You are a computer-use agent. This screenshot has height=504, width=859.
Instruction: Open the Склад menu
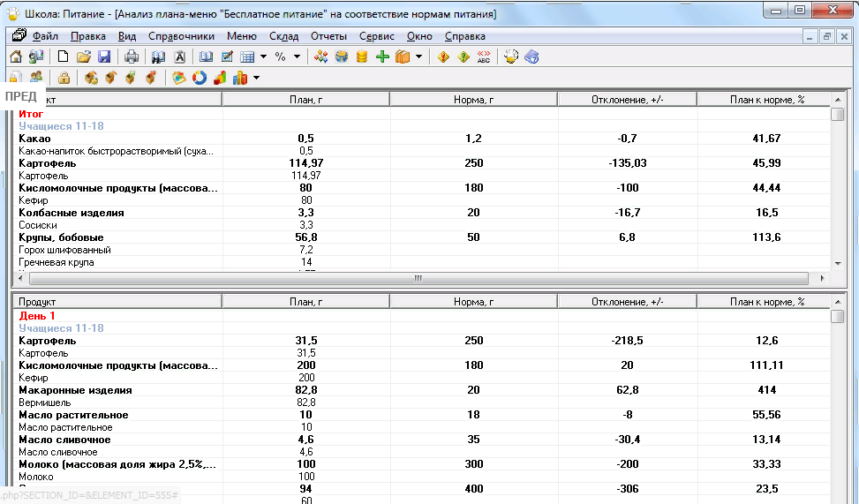coord(283,36)
